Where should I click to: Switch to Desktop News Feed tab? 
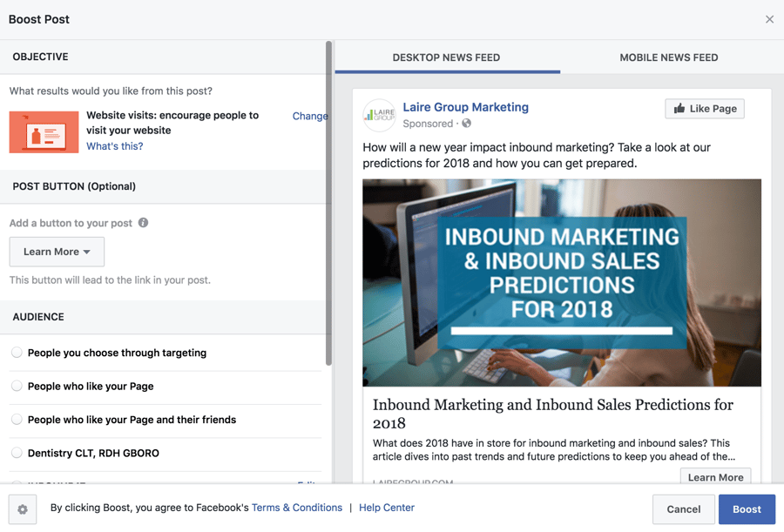point(447,57)
